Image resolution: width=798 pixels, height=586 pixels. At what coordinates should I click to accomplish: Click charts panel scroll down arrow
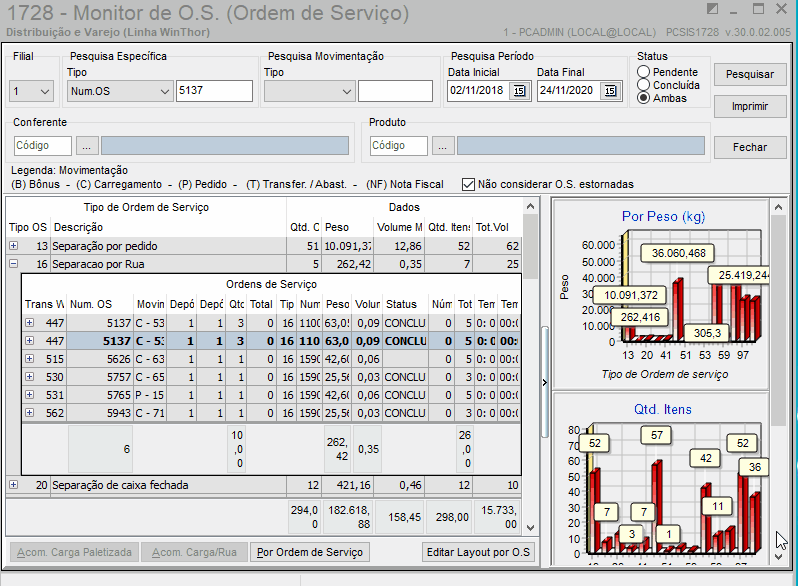pos(778,557)
